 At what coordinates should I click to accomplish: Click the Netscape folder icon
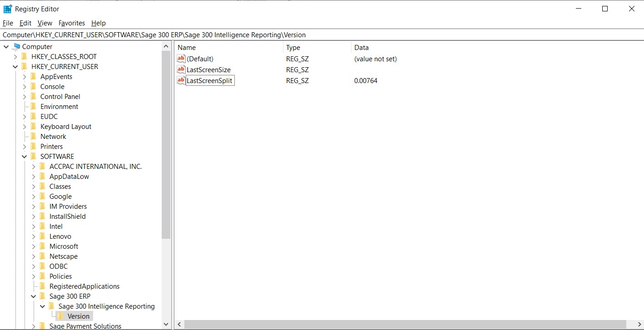[x=43, y=256]
